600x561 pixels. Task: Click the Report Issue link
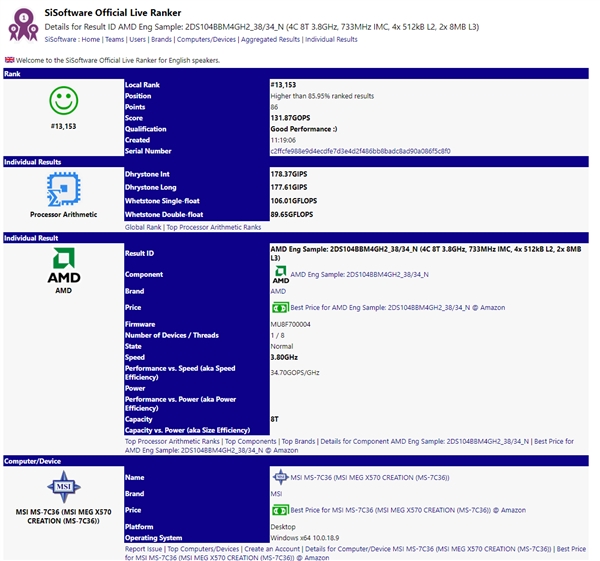tap(143, 549)
